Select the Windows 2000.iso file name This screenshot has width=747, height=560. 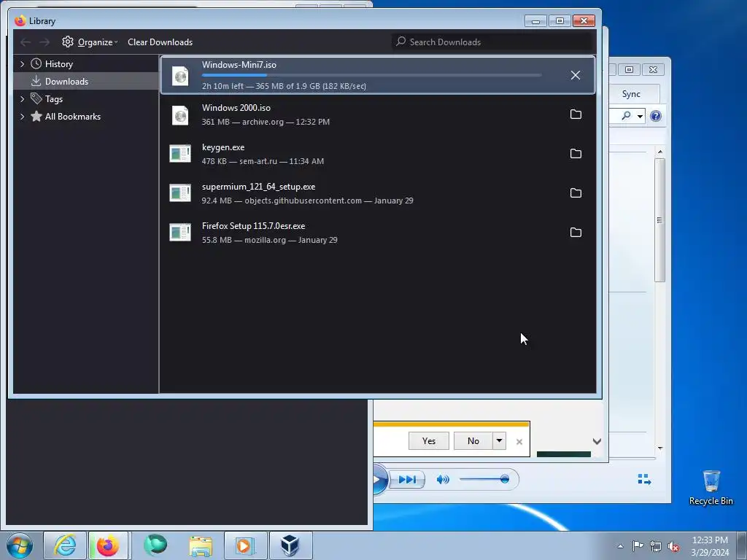tap(236, 108)
